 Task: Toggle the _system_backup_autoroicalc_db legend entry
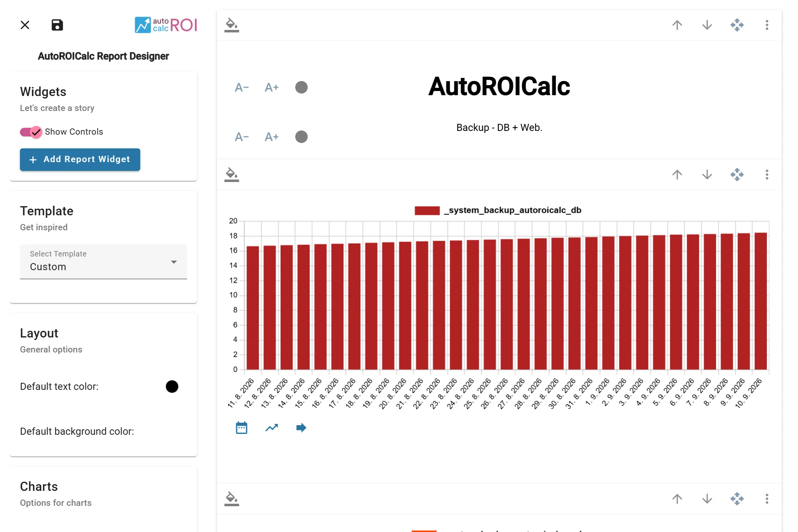[x=498, y=210]
